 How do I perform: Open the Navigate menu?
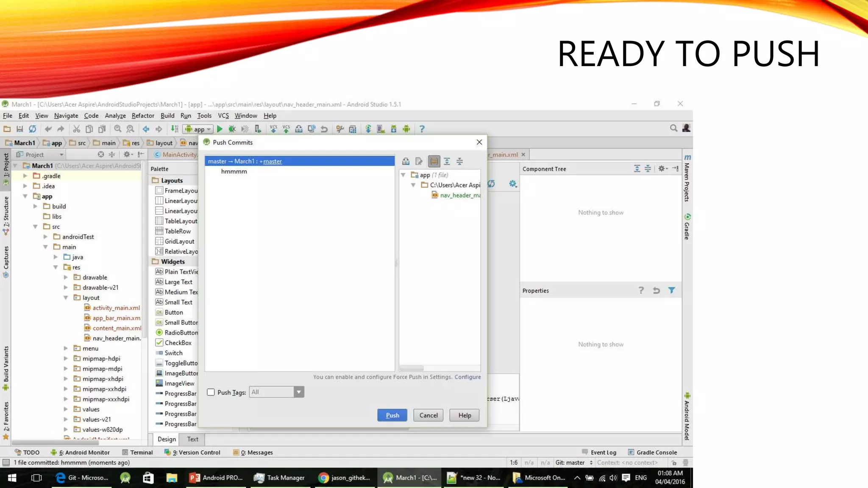(66, 116)
